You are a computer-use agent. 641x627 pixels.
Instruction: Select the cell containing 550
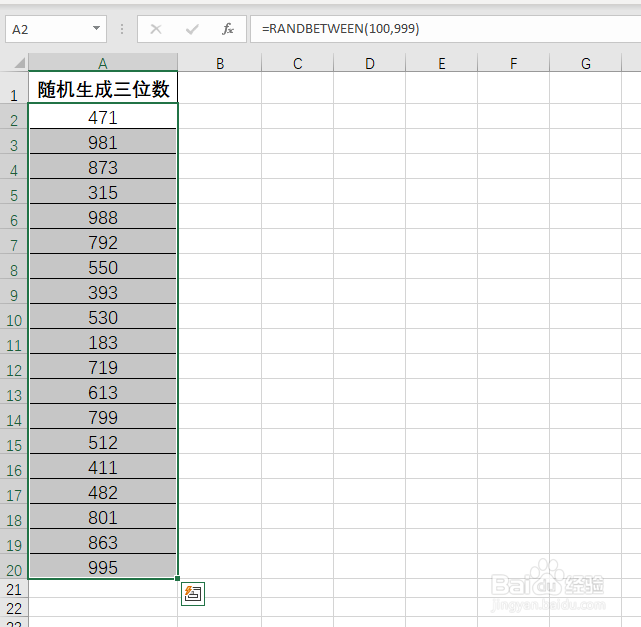coord(103,266)
